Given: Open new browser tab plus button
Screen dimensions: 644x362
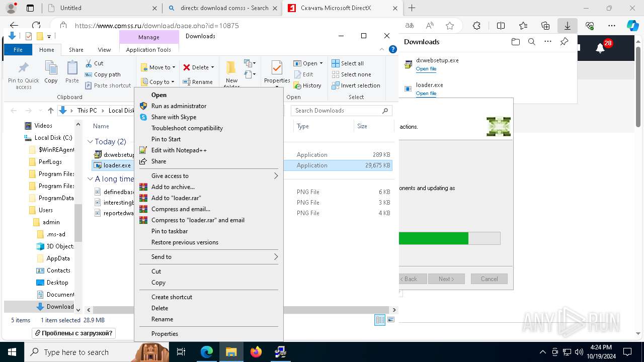Looking at the screenshot, I should click(x=412, y=8).
